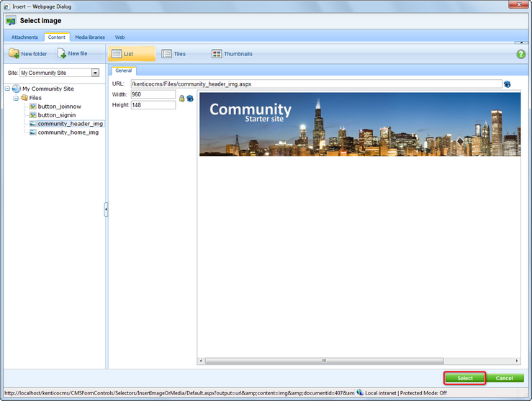Close the Webpage Dialog window
Image resolution: width=532 pixels, height=401 pixels.
click(x=519, y=5)
